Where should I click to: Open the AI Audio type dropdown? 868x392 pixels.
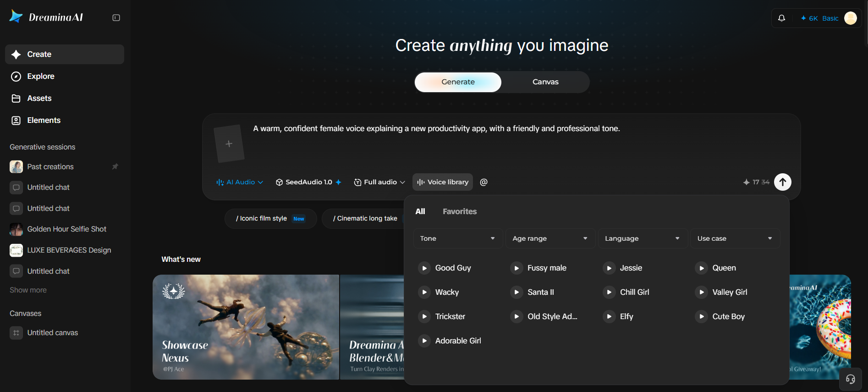(240, 182)
